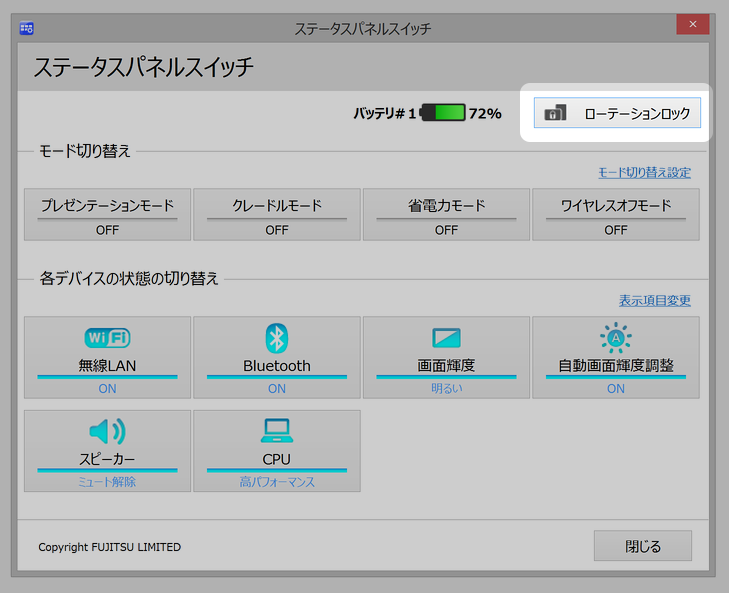Toggle the ローテーションロック button
Screen dimensions: 729x593
[x=617, y=114]
